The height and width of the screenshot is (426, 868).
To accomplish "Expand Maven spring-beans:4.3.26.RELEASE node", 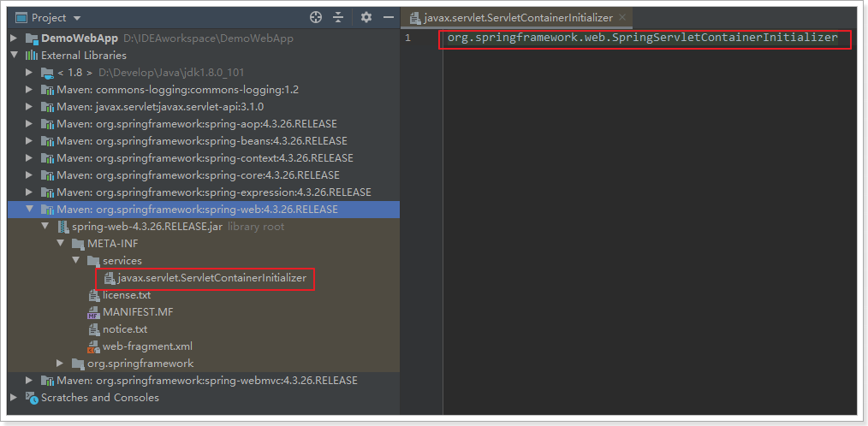I will (29, 141).
